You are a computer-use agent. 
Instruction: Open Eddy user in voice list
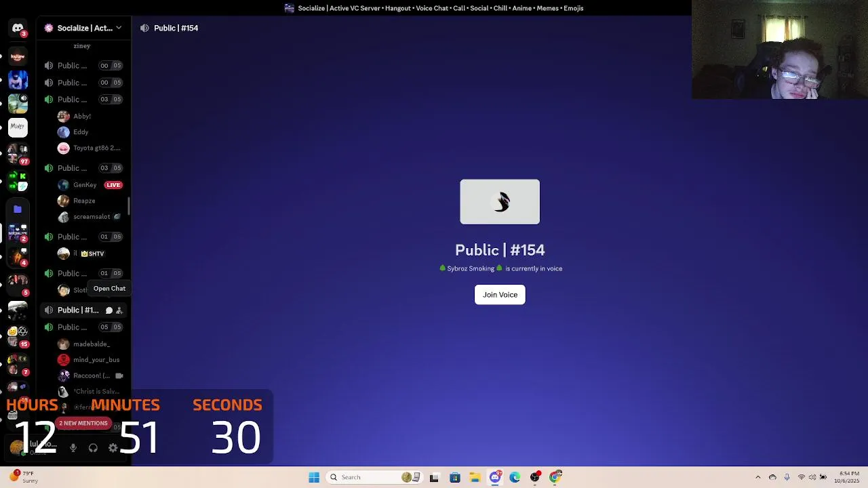point(82,132)
